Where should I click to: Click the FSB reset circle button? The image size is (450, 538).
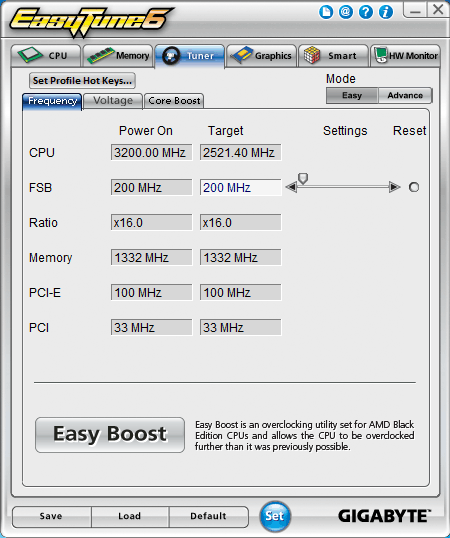pos(414,187)
